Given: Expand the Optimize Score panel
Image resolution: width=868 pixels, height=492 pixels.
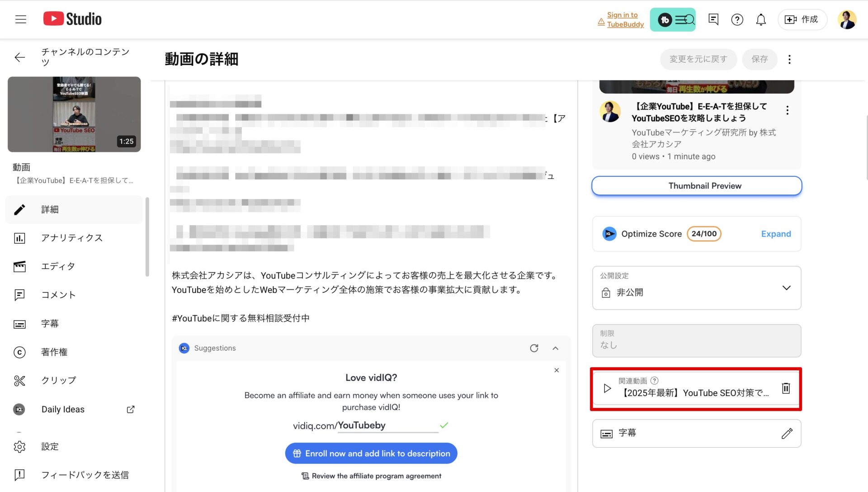Looking at the screenshot, I should coord(776,234).
